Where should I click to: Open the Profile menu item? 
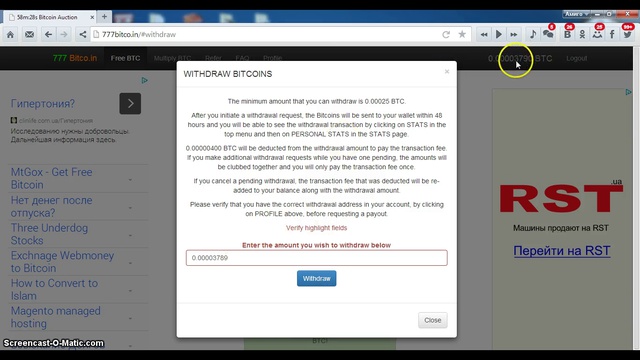pyautogui.click(x=273, y=58)
